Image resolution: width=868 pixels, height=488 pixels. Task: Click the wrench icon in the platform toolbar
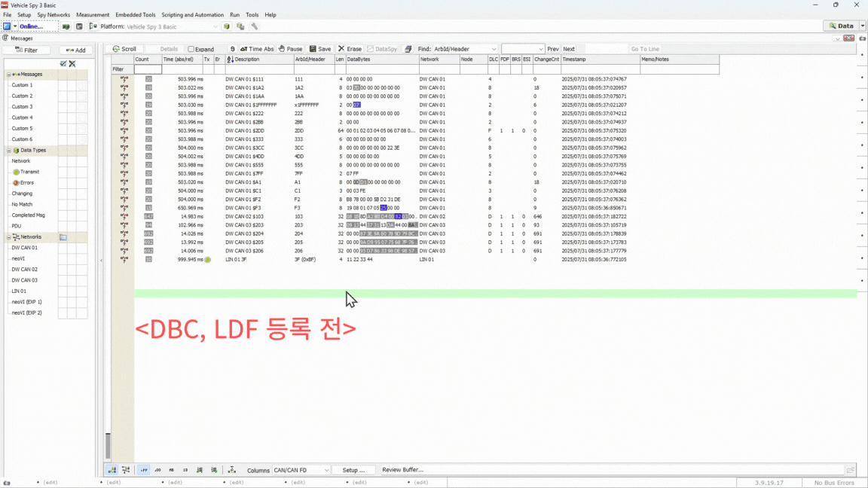255,26
